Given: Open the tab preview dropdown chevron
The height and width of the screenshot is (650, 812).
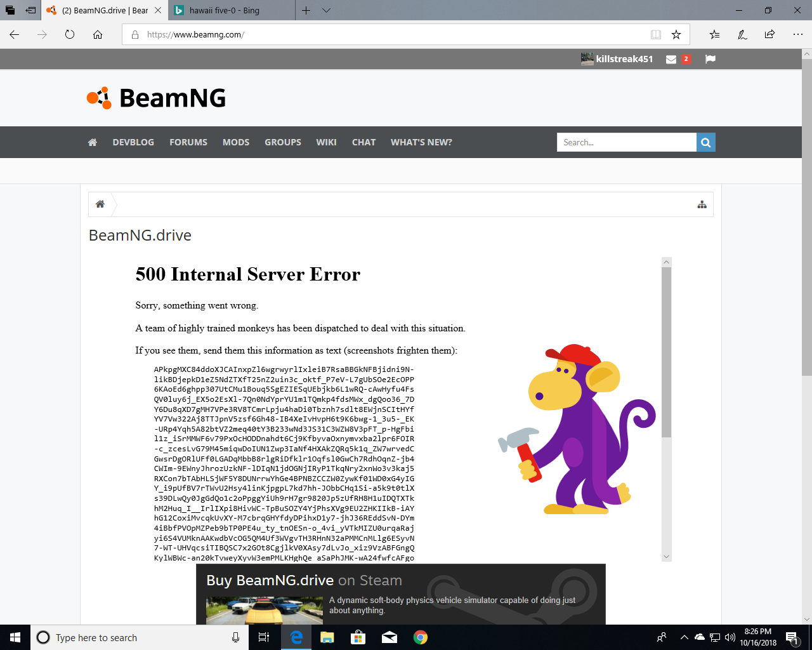Looking at the screenshot, I should pos(326,10).
